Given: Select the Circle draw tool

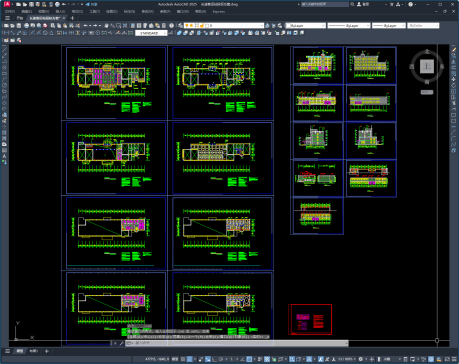Looking at the screenshot, I should pos(5,85).
